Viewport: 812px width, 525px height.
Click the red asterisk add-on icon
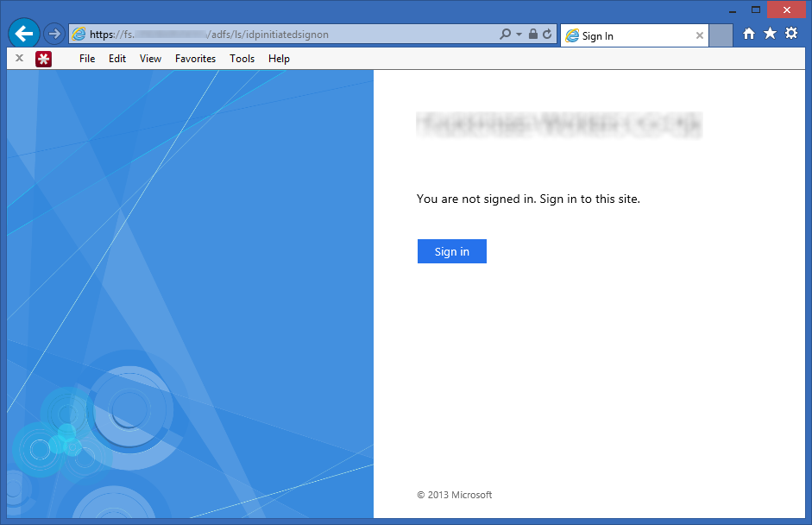coord(43,58)
